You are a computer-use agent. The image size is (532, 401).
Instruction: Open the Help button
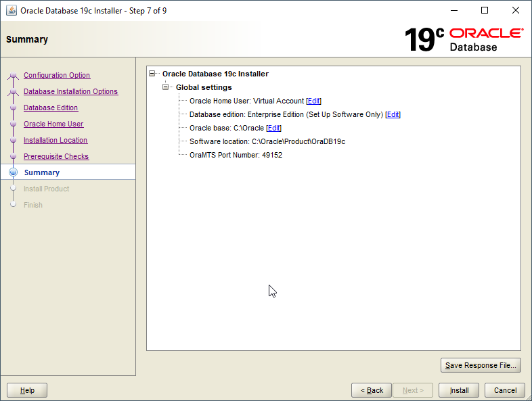tap(27, 390)
